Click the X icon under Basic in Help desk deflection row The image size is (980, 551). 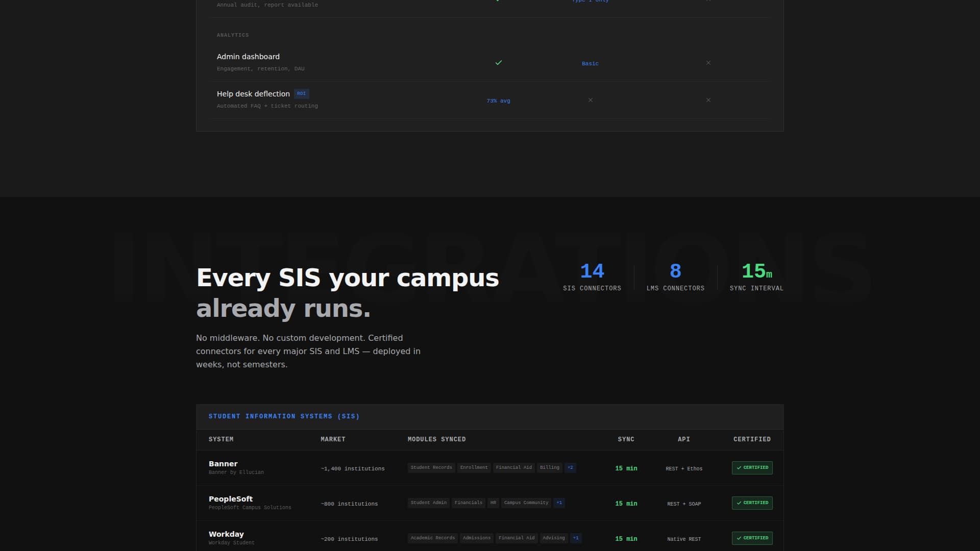[x=591, y=100]
